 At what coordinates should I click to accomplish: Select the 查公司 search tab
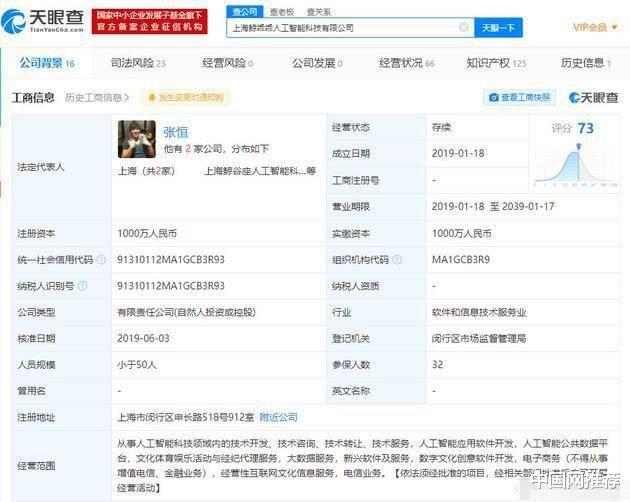[x=245, y=12]
